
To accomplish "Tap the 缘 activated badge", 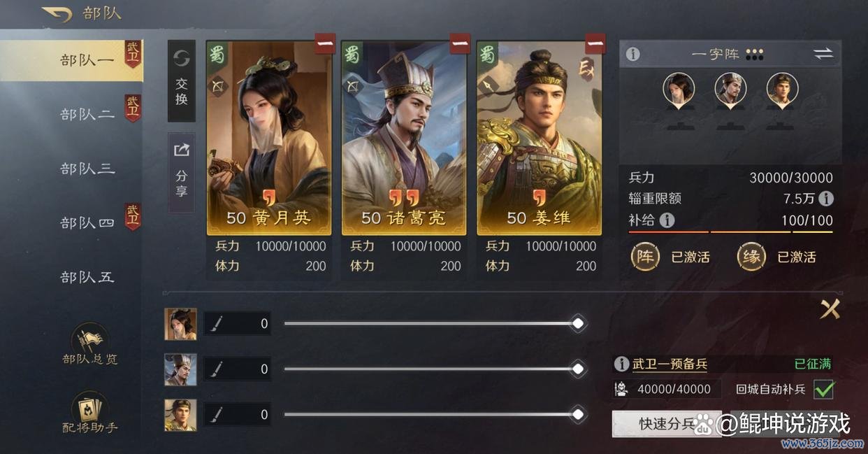I will [x=751, y=257].
